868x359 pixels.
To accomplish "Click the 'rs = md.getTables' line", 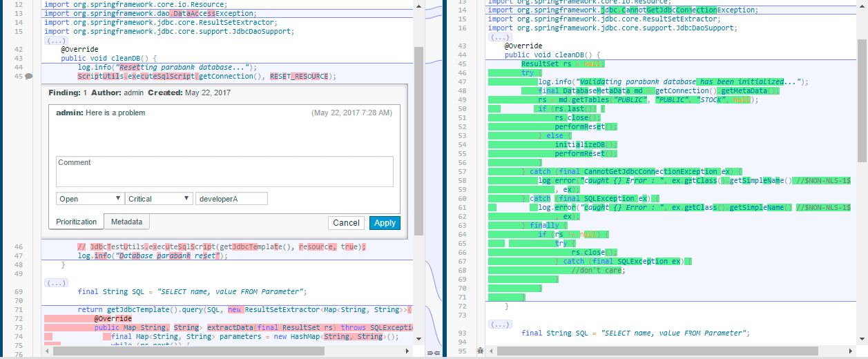I will click(648, 99).
